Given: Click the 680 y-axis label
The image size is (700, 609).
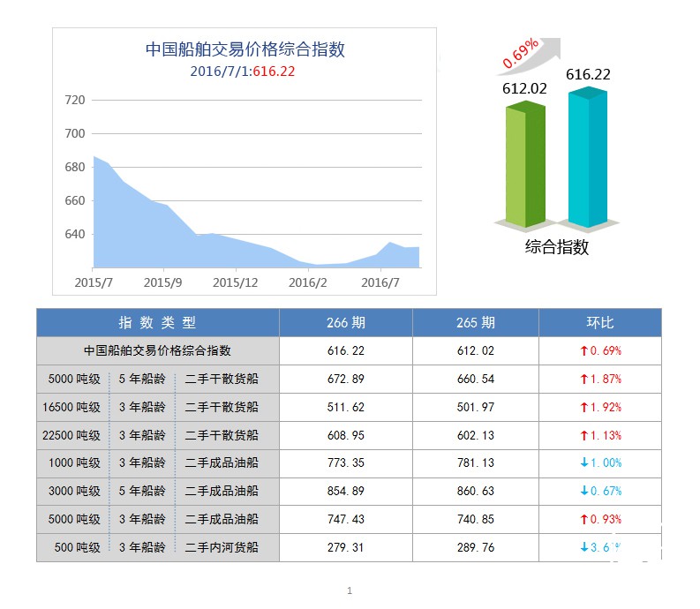Looking at the screenshot, I should [x=74, y=167].
